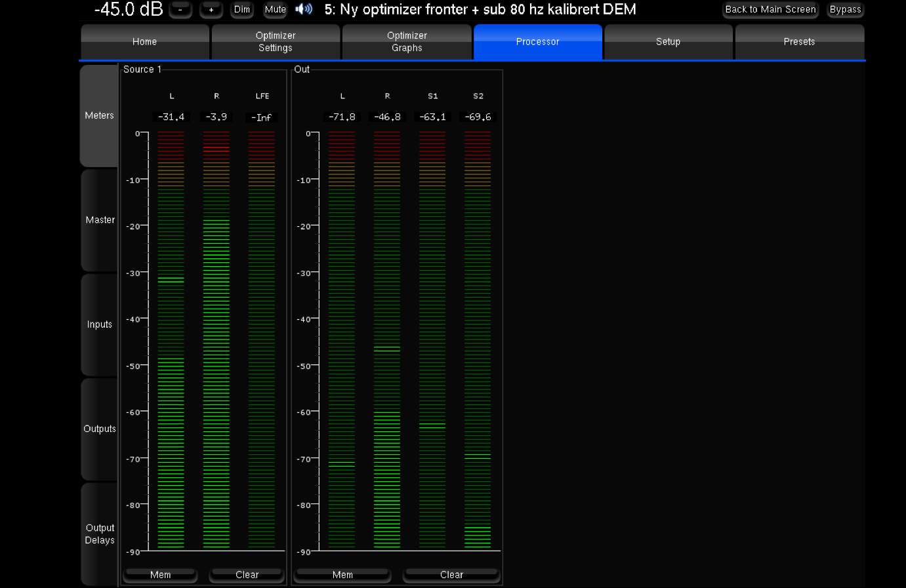Screen dimensions: 906x588
Task: Click the S2 channel label
Action: click(x=478, y=96)
